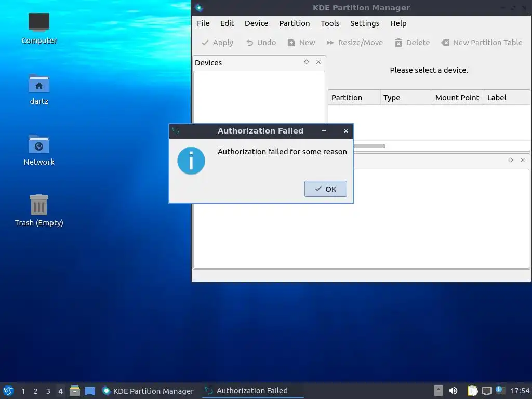Image resolution: width=532 pixels, height=399 pixels.
Task: Click the Delete toolbar button
Action: coord(412,43)
